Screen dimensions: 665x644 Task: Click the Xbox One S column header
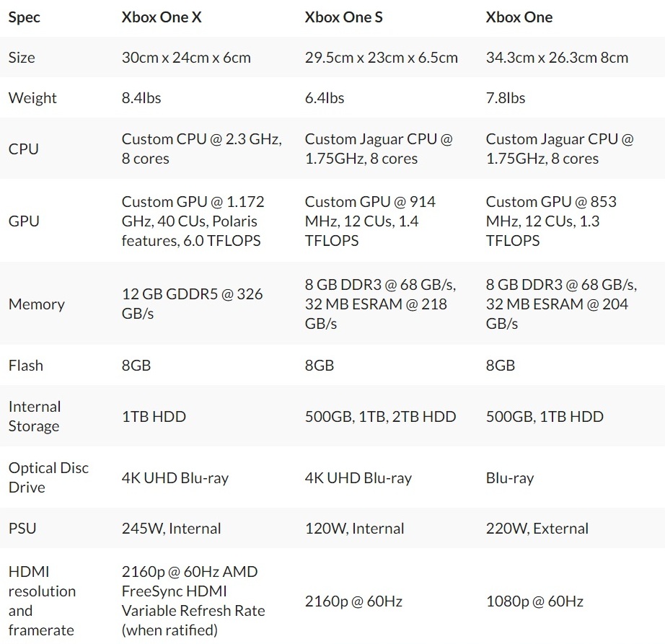[x=343, y=17]
